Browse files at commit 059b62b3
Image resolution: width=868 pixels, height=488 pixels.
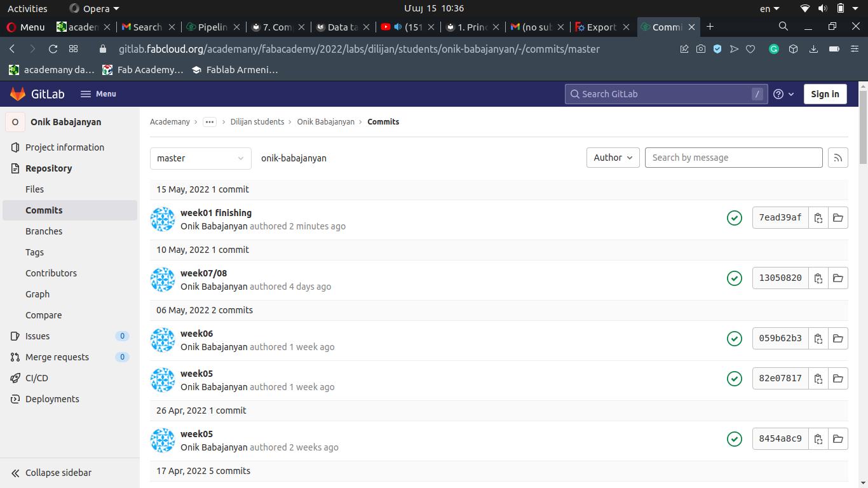(838, 339)
